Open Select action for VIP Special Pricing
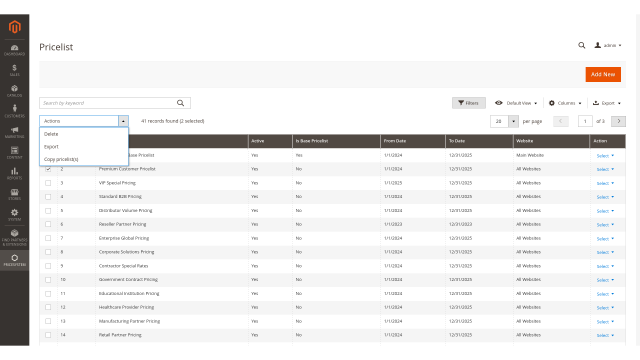 click(x=605, y=183)
